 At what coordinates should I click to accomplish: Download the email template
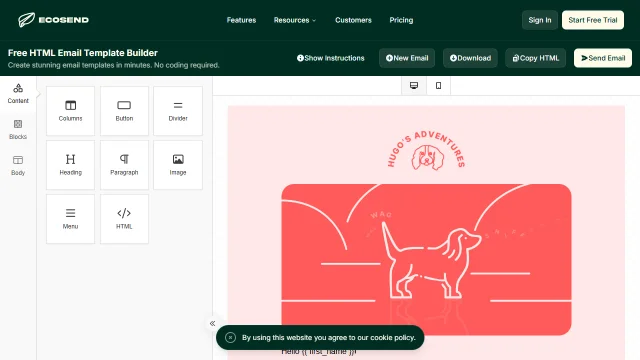point(470,58)
